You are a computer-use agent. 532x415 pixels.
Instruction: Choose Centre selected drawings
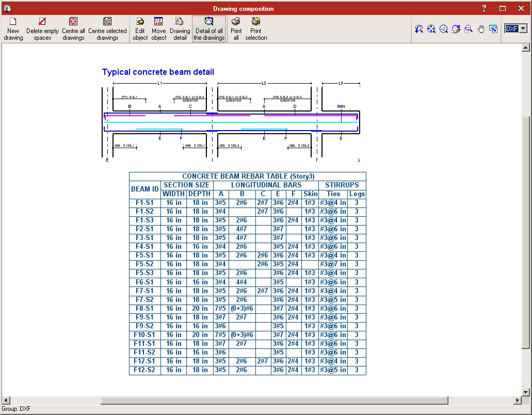coord(107,29)
